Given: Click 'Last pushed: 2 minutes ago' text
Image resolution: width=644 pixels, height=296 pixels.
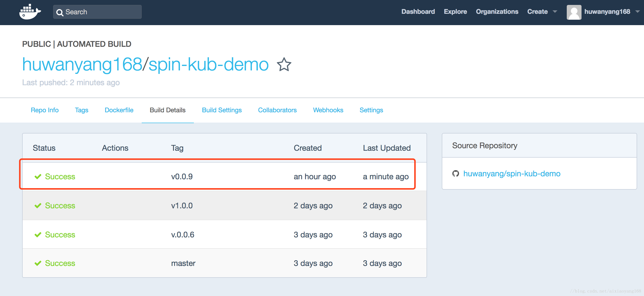Looking at the screenshot, I should [71, 82].
